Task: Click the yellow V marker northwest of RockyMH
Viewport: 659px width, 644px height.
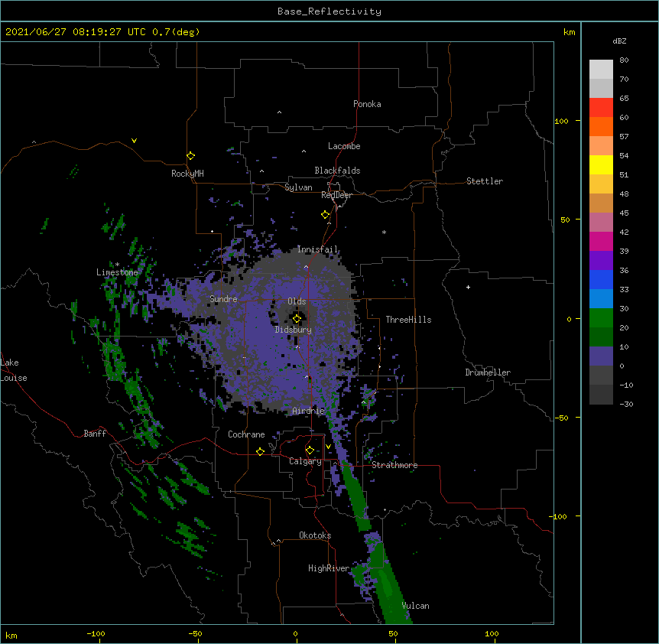Action: pos(134,141)
